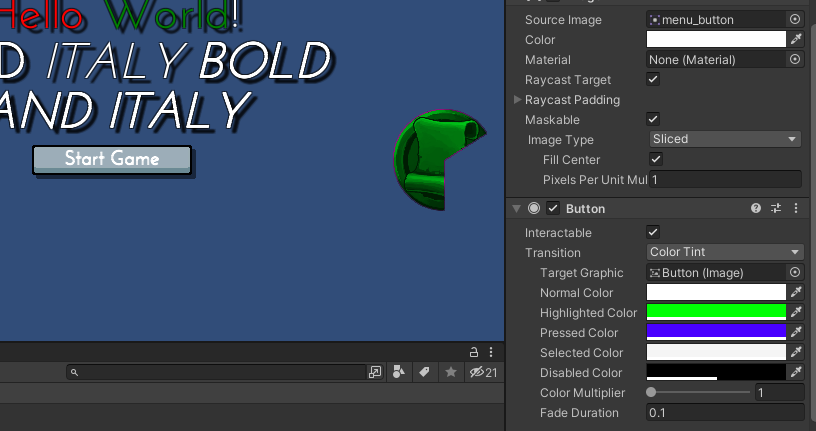Click the Fade Duration input field
The width and height of the screenshot is (816, 431).
pyautogui.click(x=724, y=413)
